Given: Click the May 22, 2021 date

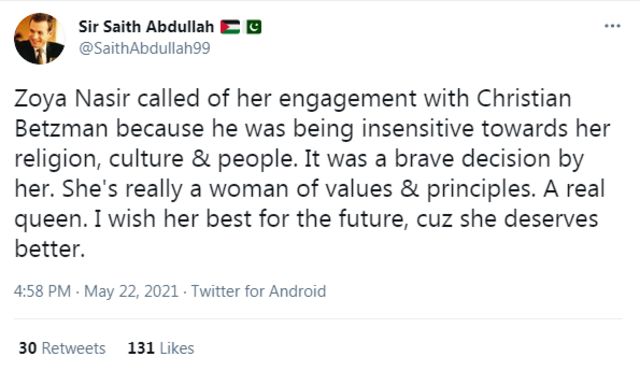Looking at the screenshot, I should (131, 291).
